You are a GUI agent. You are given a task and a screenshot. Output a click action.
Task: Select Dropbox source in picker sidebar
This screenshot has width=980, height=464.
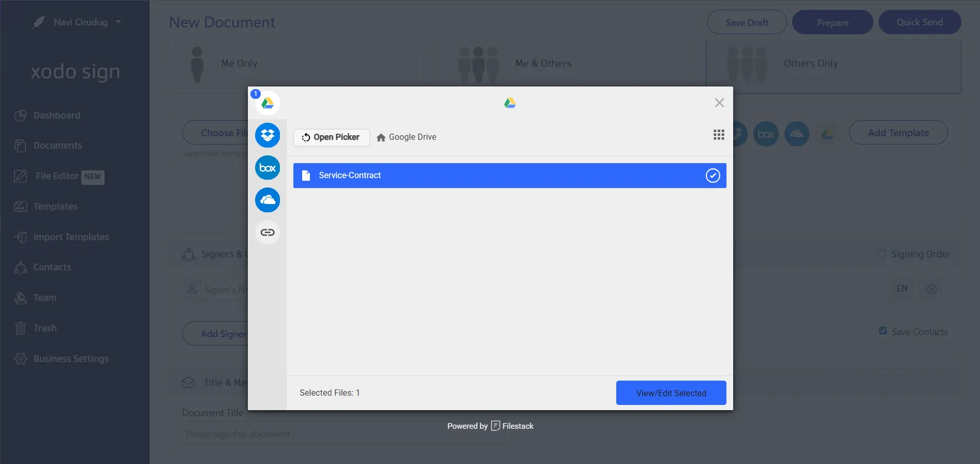point(268,135)
